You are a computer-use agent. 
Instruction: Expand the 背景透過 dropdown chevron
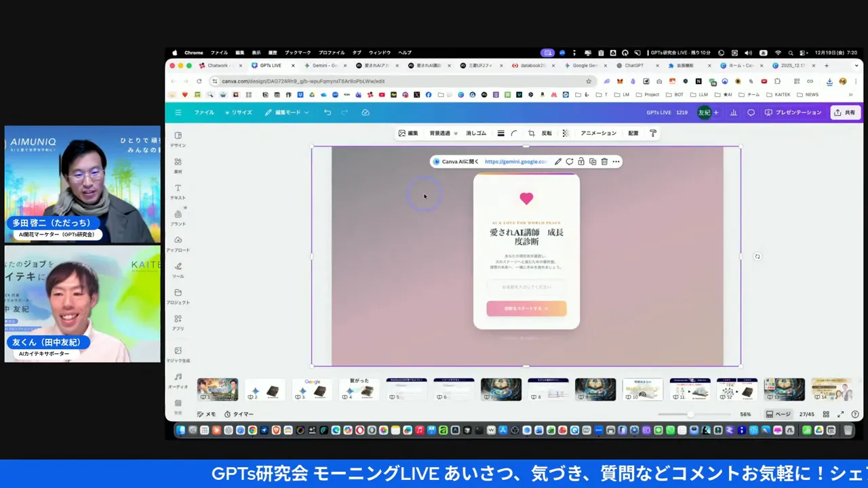click(x=456, y=133)
